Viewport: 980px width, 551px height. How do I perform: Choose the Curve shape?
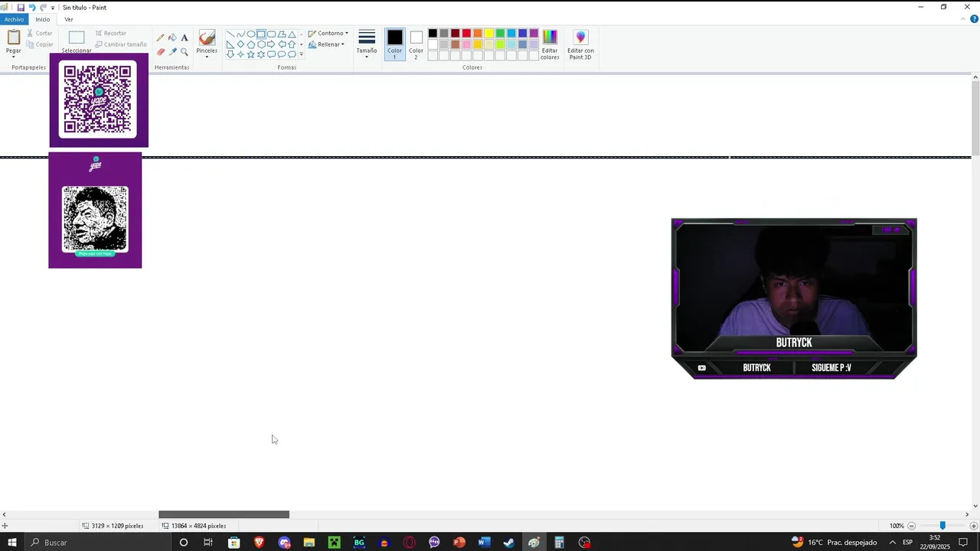click(x=240, y=34)
